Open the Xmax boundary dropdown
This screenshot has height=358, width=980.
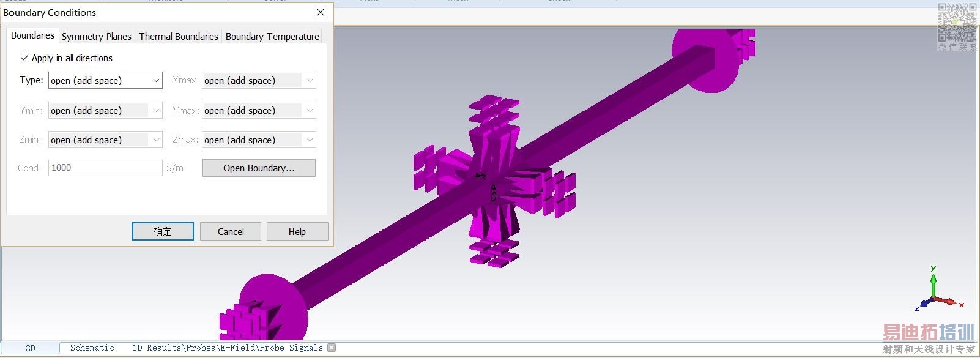(x=259, y=80)
